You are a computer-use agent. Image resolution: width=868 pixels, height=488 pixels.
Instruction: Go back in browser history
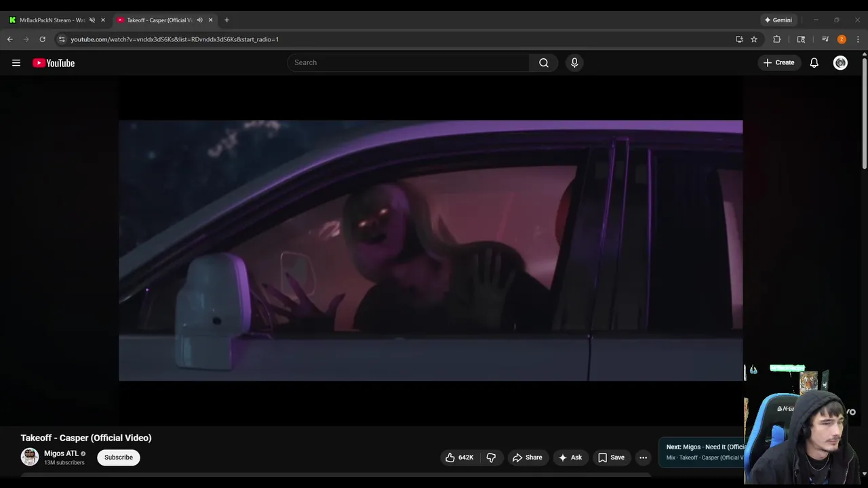pos(10,39)
